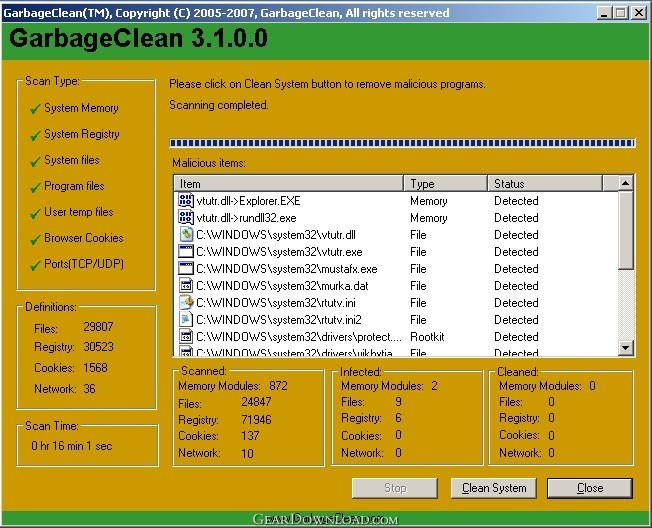
Task: Click Scanned Files value 24847
Action: pyautogui.click(x=256, y=402)
